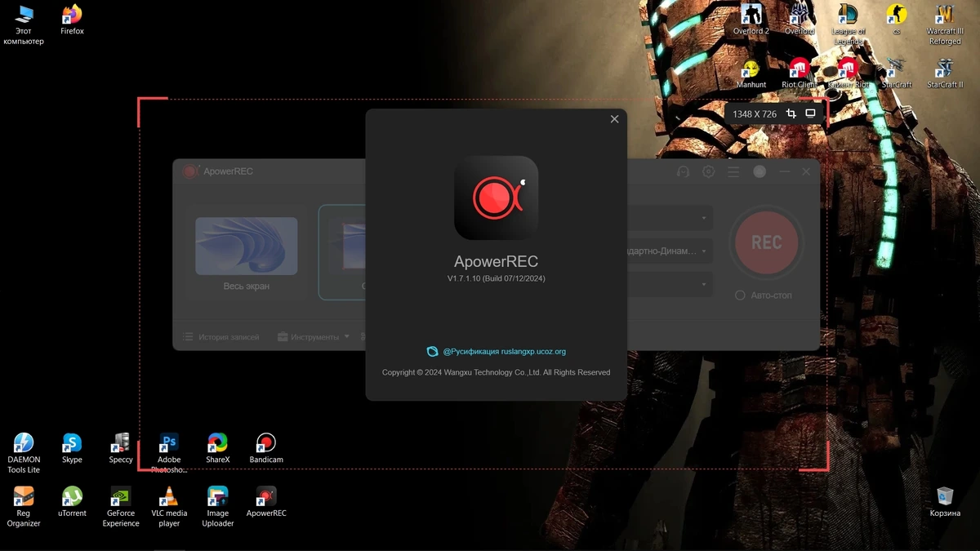Click the ApowerREC logo in About dialog
Image resolution: width=980 pixels, height=551 pixels.
(x=496, y=198)
